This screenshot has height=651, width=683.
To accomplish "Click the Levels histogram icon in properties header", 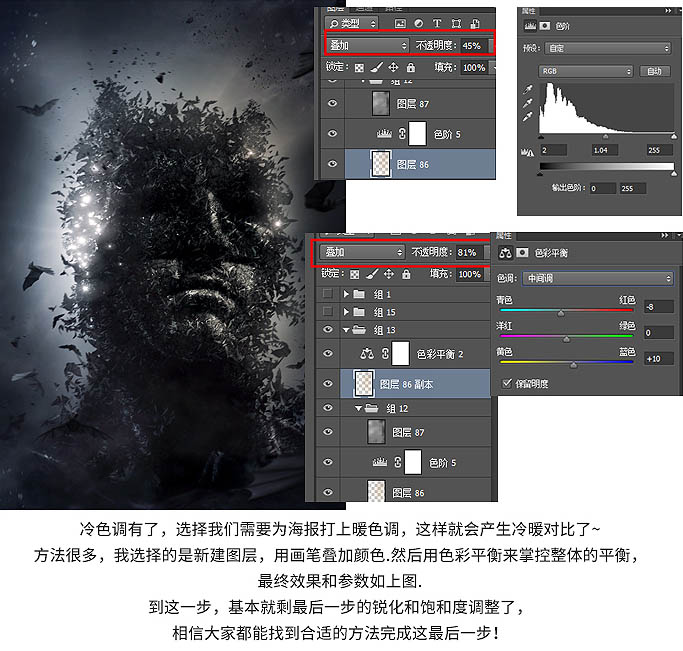I will click(530, 26).
